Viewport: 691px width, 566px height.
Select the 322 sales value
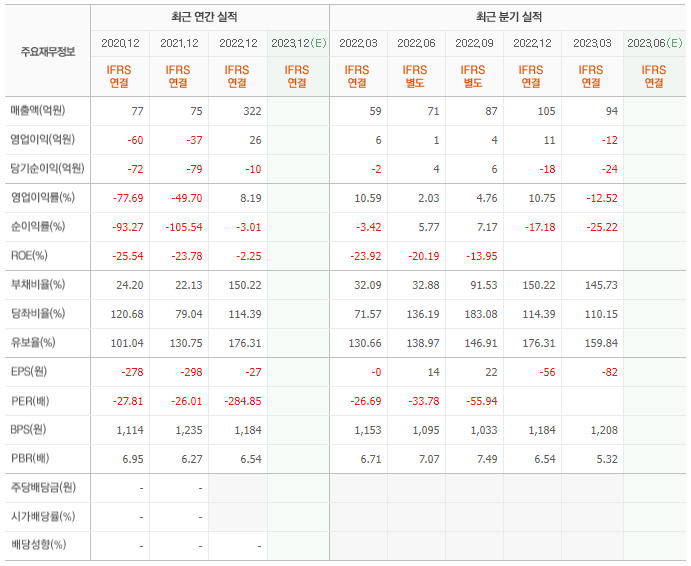click(x=253, y=111)
